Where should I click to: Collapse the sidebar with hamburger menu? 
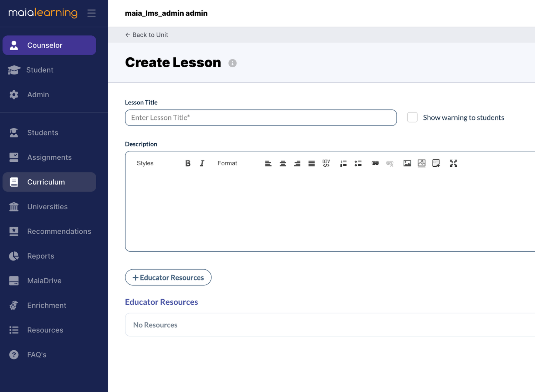click(x=92, y=13)
